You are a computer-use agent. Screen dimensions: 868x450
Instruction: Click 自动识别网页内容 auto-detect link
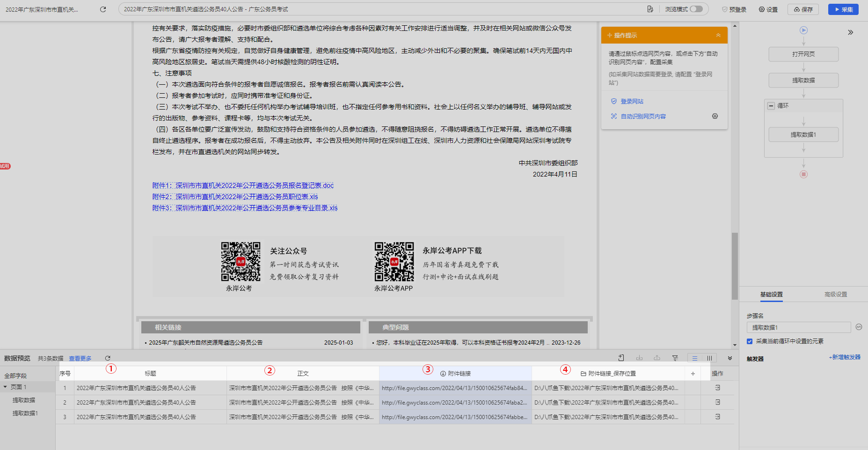(x=643, y=116)
